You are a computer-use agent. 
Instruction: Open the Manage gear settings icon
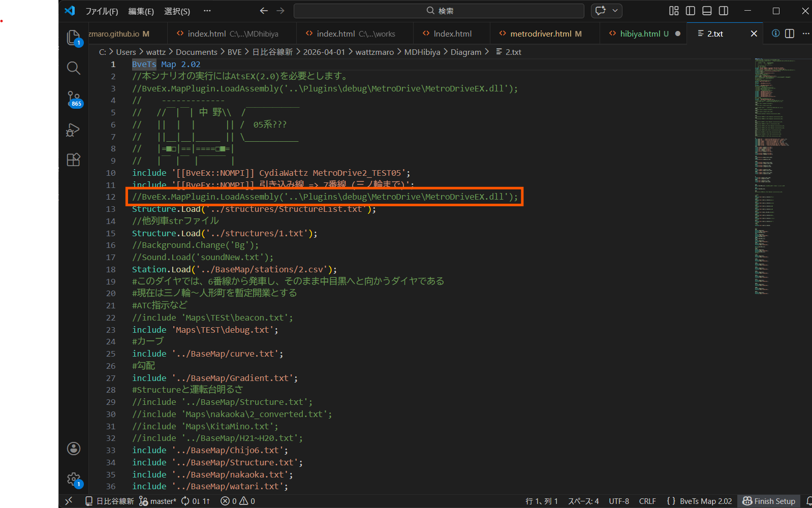(x=73, y=479)
